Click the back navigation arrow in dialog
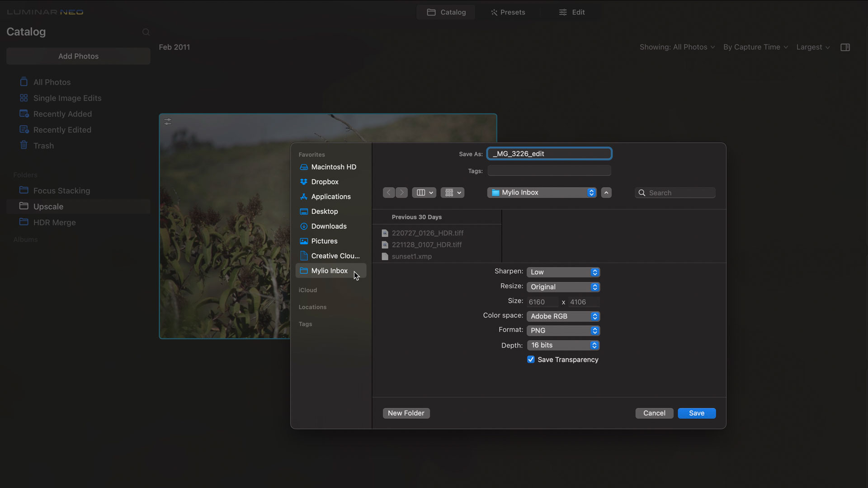The image size is (868, 488). (x=388, y=192)
